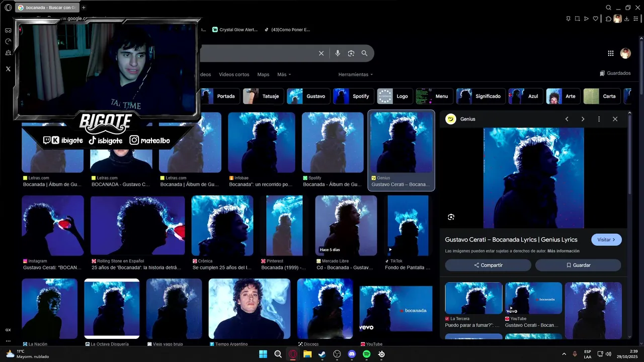This screenshot has height=362, width=644.
Task: Filter results by Gustavo chip
Action: point(308,96)
